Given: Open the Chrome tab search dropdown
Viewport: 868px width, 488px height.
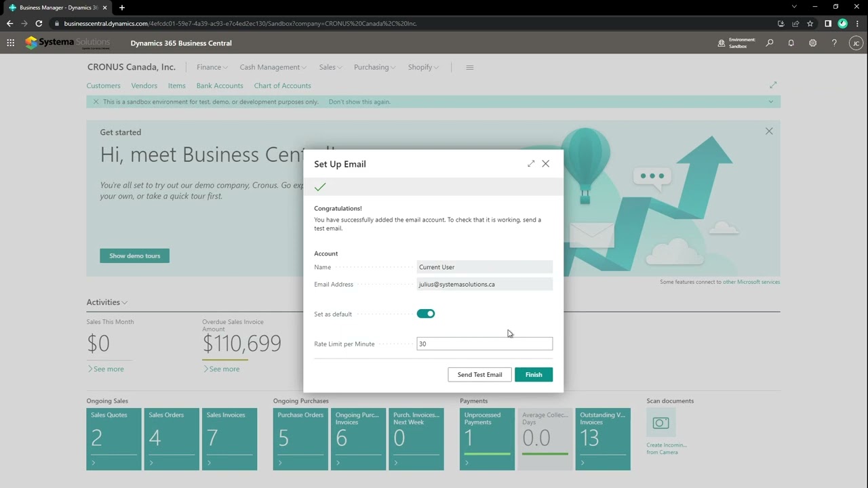Looking at the screenshot, I should coord(794,7).
